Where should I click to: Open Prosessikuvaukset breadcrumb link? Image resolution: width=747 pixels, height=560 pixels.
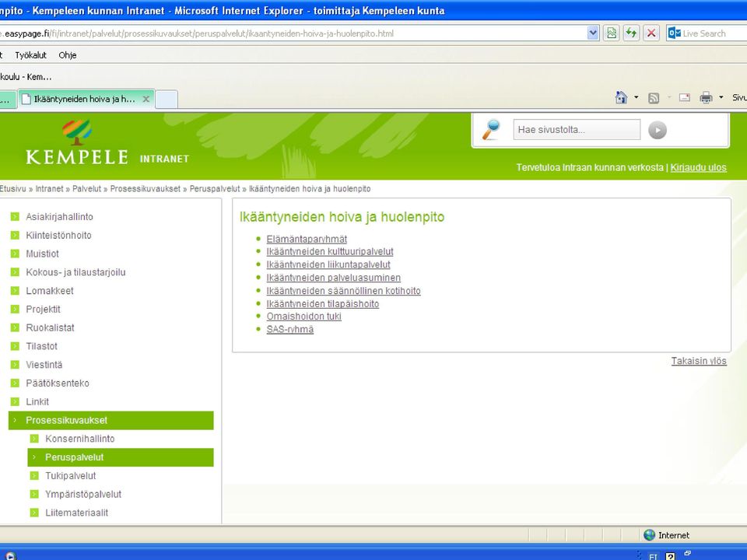point(146,188)
